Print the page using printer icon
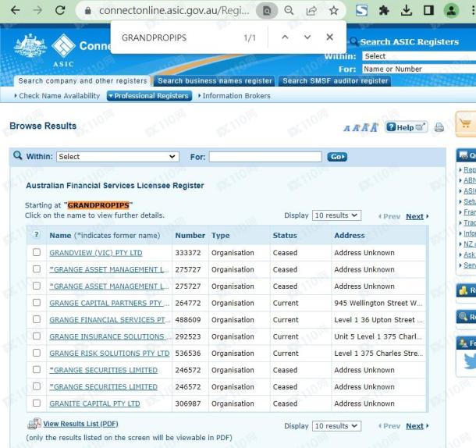Viewport: 476px width, 448px height. click(x=439, y=127)
